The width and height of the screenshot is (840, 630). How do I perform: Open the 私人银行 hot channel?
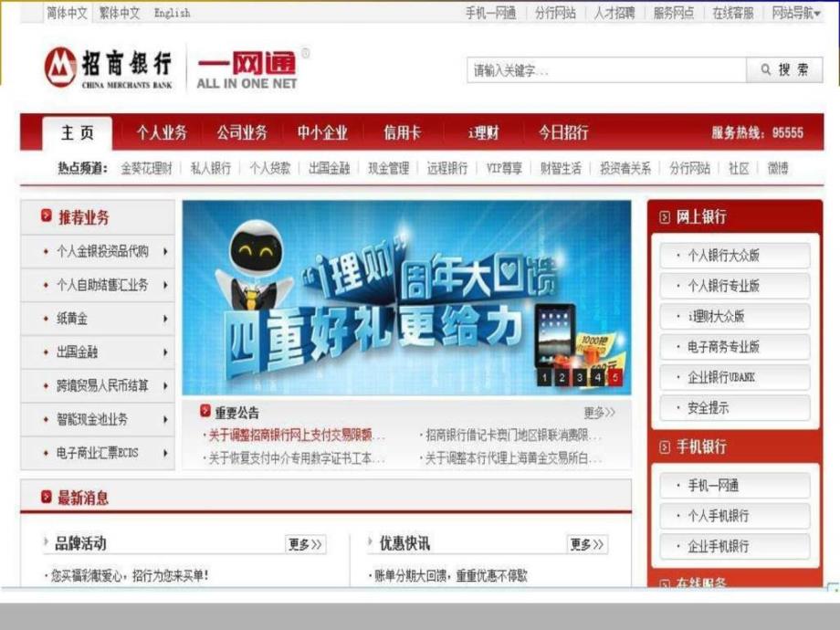point(211,168)
